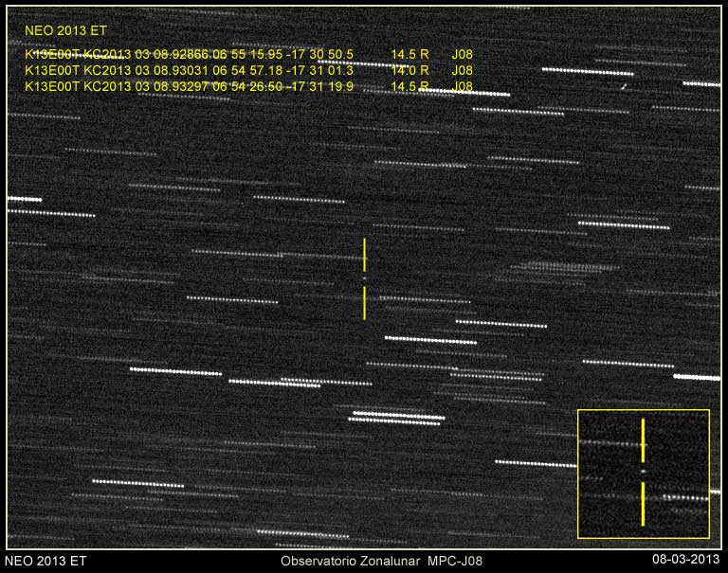Click the asteroid dot inside the inset box
Image resolution: width=728 pixels, height=573 pixels.
click(x=643, y=471)
